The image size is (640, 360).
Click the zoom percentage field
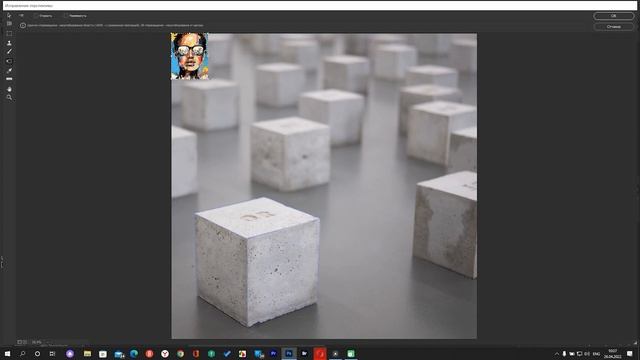[x=37, y=342]
